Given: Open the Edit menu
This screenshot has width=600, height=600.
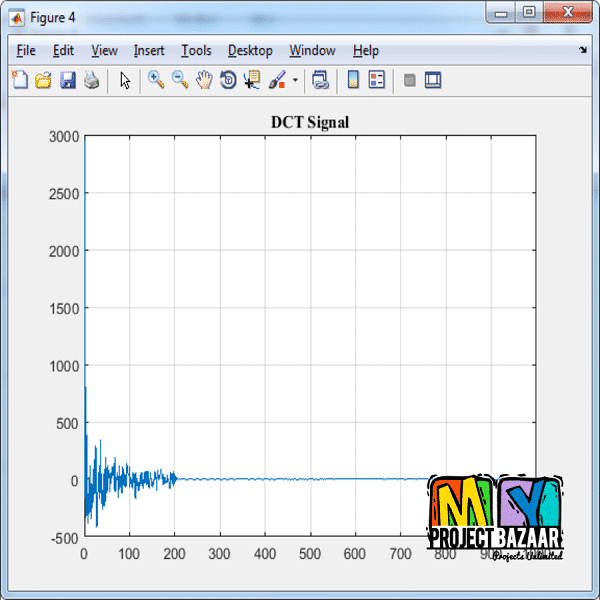Looking at the screenshot, I should pyautogui.click(x=63, y=51).
